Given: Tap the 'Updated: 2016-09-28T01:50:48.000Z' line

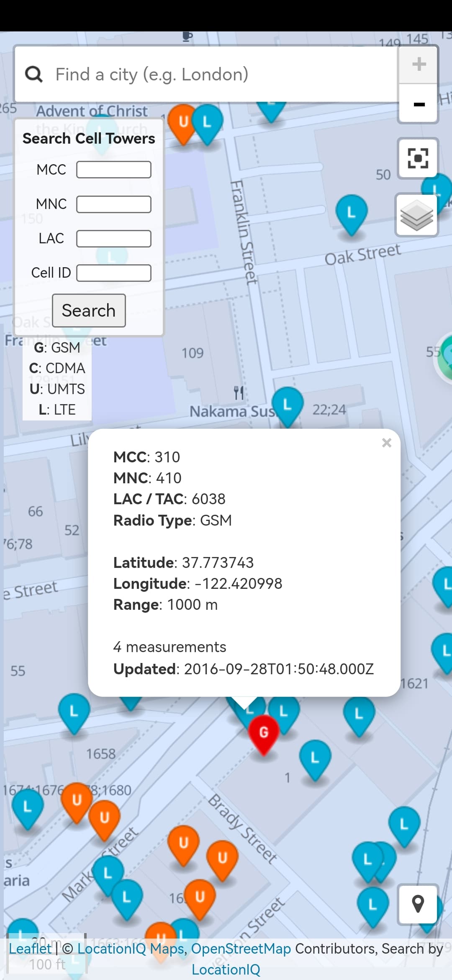Looking at the screenshot, I should (x=244, y=669).
